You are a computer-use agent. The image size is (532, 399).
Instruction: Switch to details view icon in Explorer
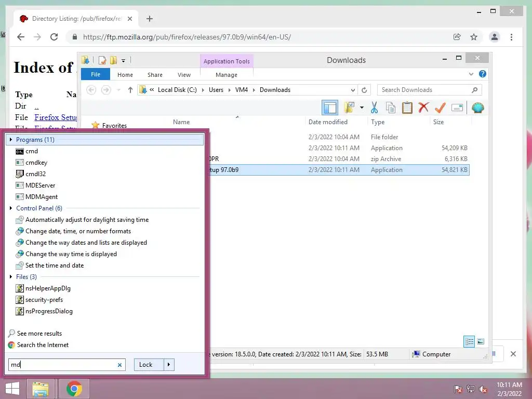[x=469, y=341]
